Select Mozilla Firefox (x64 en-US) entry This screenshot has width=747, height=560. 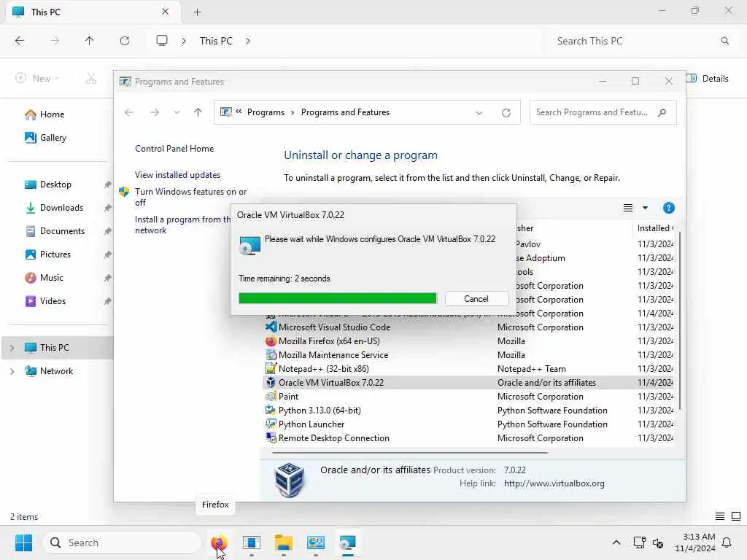(x=468, y=341)
